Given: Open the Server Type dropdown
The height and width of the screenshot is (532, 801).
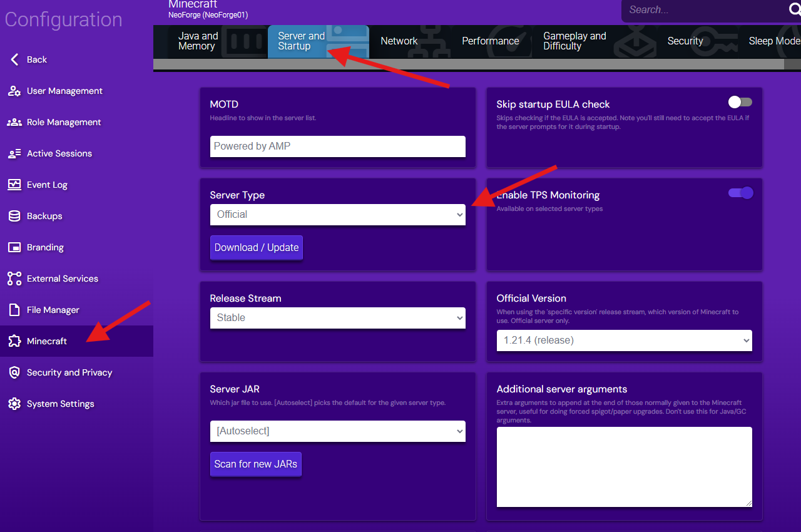Looking at the screenshot, I should 338,215.
